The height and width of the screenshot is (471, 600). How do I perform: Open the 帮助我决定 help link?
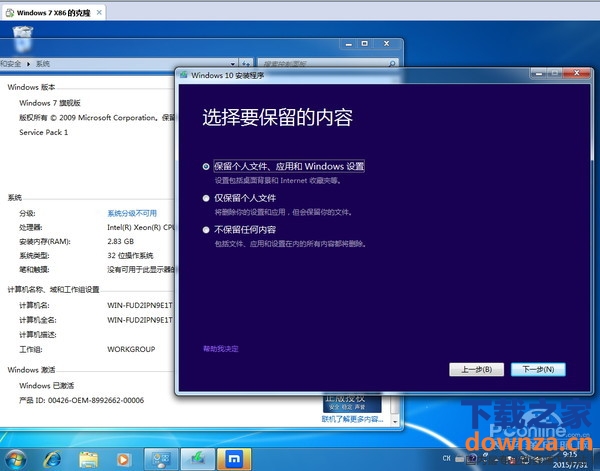pos(221,349)
